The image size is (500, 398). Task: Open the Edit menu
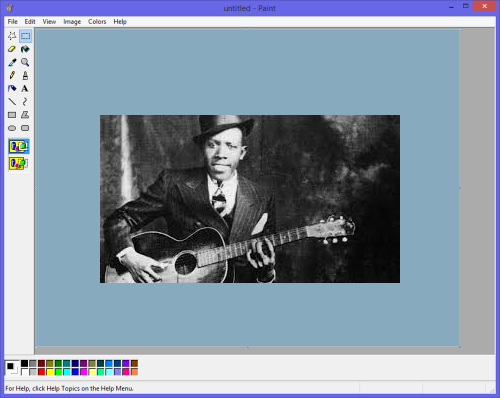30,22
